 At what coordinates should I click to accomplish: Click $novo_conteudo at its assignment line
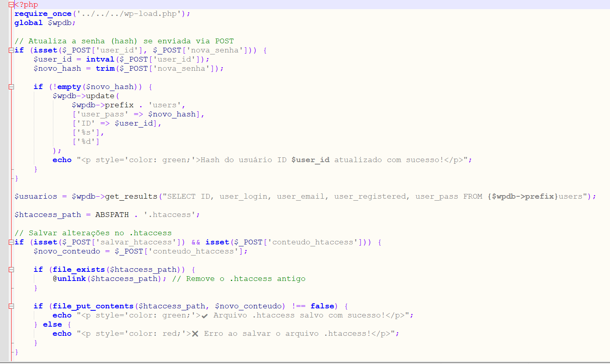pos(67,252)
